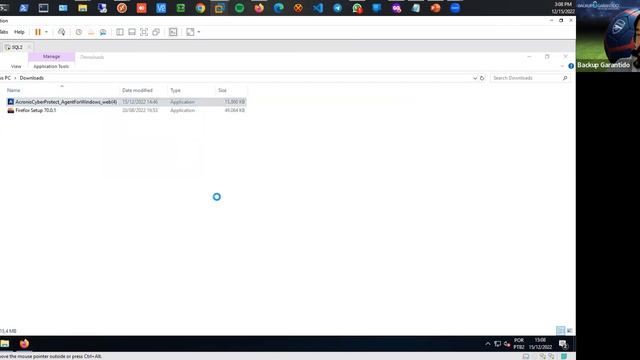Open WhatsApp from the host taskbar

357,8
